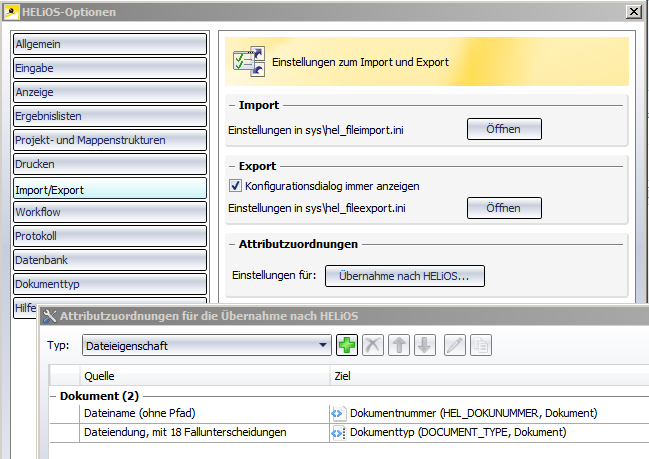Click the tools icon in Attributzuordnungen title
This screenshot has height=459, width=649.
coord(50,316)
